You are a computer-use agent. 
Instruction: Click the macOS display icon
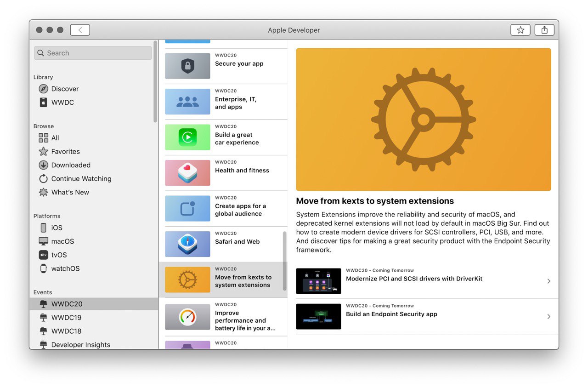tap(43, 241)
